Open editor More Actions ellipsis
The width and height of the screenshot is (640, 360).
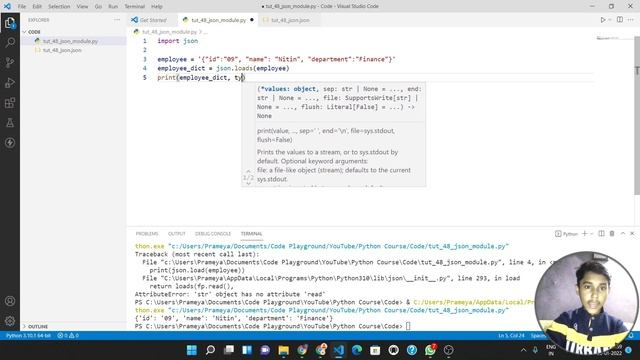(x=631, y=20)
